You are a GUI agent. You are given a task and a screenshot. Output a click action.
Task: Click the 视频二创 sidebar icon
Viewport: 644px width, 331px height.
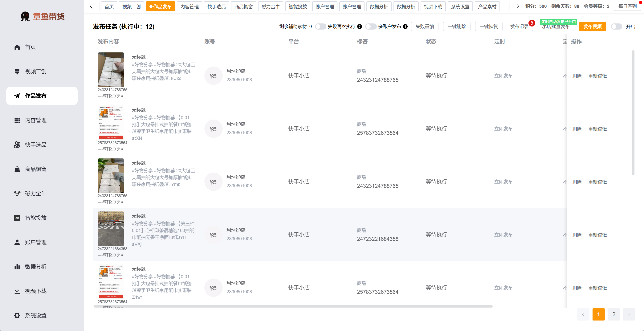[x=17, y=72]
